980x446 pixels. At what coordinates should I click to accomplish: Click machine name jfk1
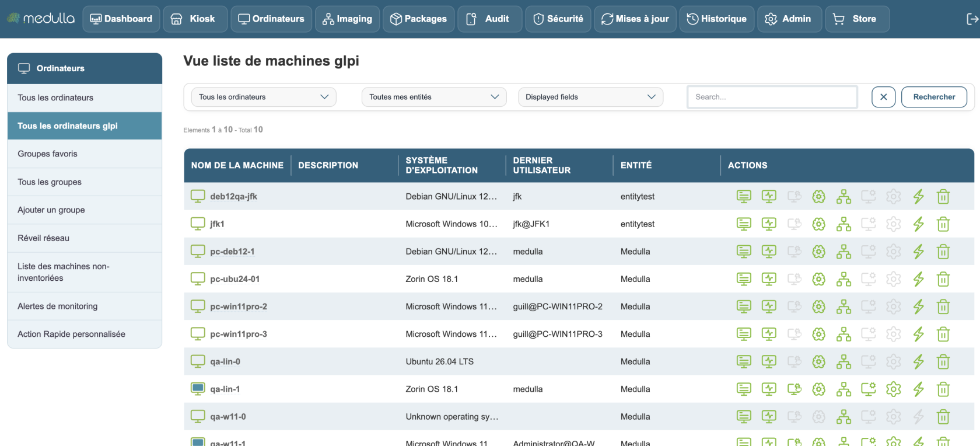point(217,224)
